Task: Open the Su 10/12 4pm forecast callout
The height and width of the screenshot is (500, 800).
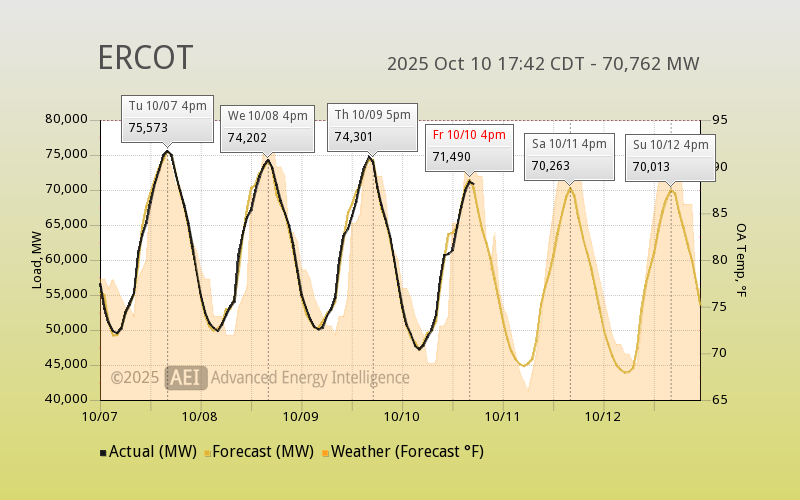Action: [670, 156]
